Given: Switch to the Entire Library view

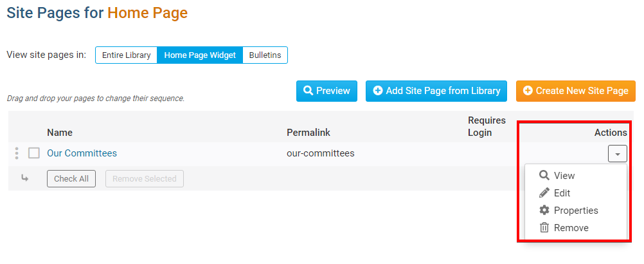Looking at the screenshot, I should coord(126,55).
